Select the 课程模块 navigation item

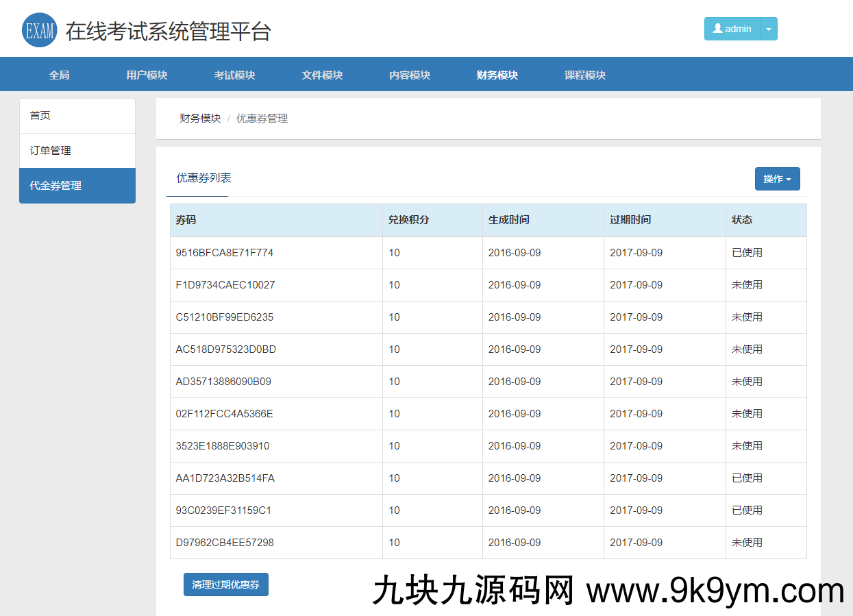(x=583, y=75)
